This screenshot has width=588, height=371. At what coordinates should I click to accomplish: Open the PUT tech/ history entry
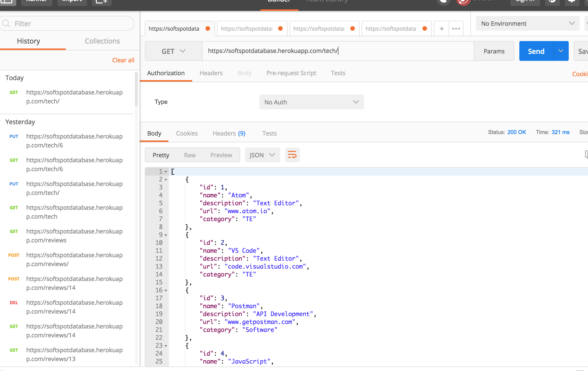click(x=67, y=188)
